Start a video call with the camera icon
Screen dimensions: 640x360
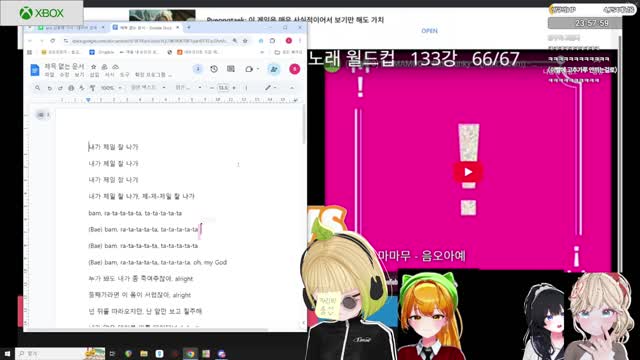[x=249, y=69]
